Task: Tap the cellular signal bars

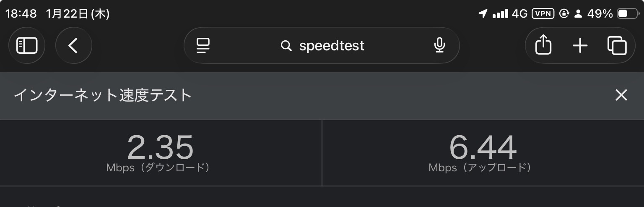Action: [x=500, y=14]
